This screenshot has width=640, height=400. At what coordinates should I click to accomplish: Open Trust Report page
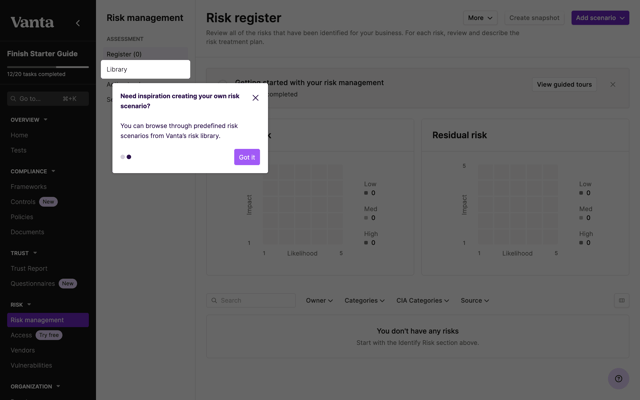29,269
